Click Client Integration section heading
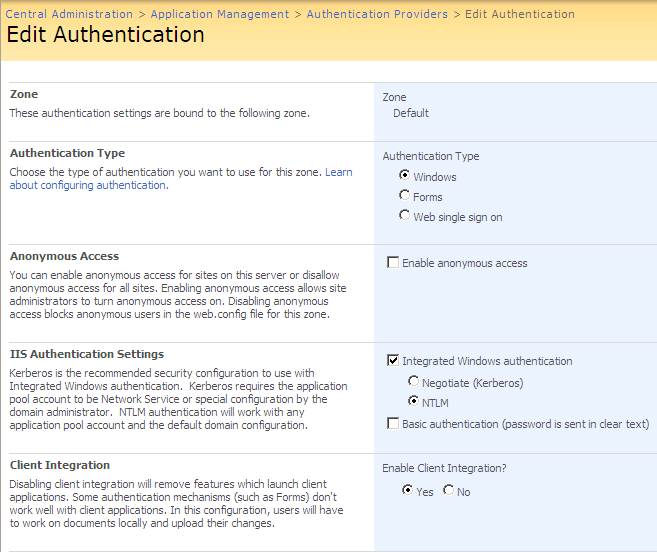The width and height of the screenshot is (657, 552). pyautogui.click(x=60, y=465)
